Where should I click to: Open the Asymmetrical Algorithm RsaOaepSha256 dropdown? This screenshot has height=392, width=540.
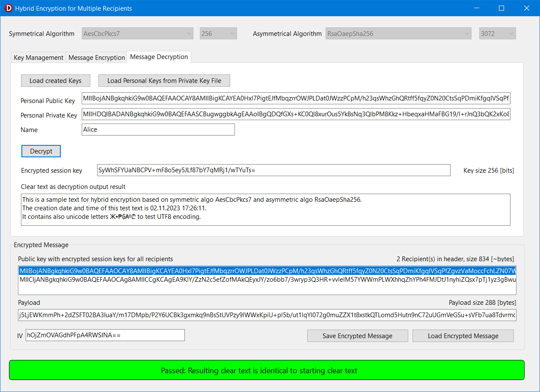[x=398, y=34]
